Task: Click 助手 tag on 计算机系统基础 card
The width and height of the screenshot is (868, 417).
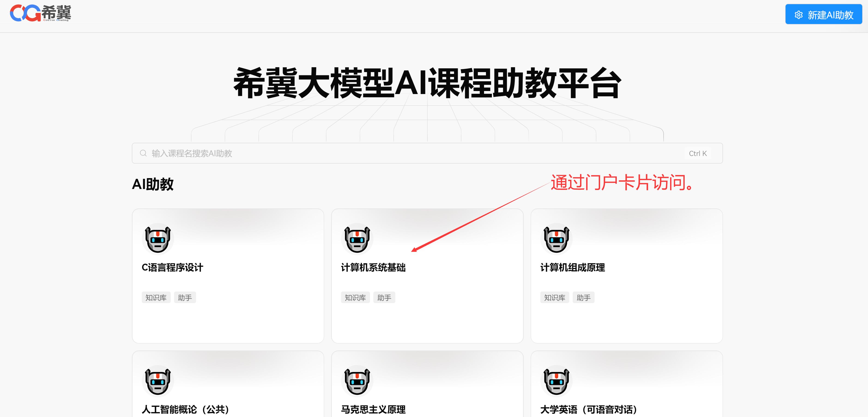Action: 384,297
